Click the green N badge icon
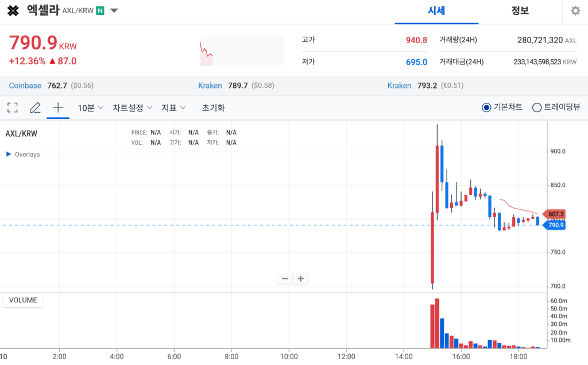Viewport: 588px width, 365px height. [100, 10]
